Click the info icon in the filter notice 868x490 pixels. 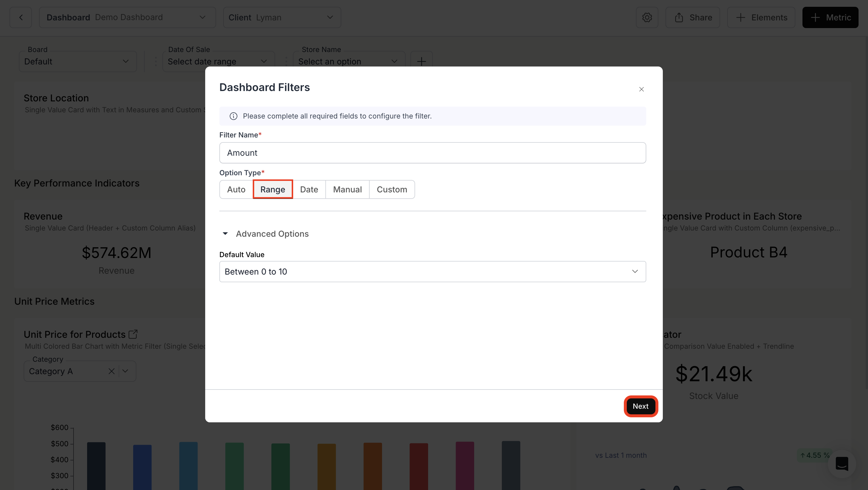pos(233,116)
